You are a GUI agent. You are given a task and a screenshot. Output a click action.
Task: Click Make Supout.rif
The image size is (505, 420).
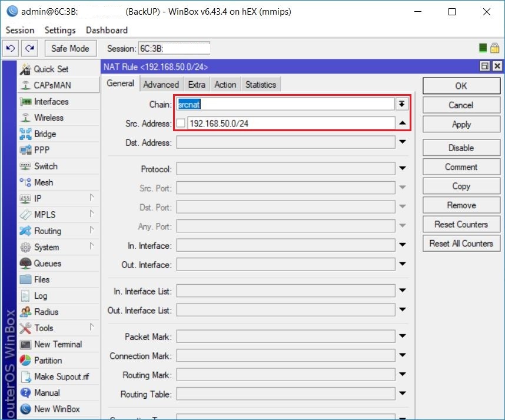[x=59, y=376]
